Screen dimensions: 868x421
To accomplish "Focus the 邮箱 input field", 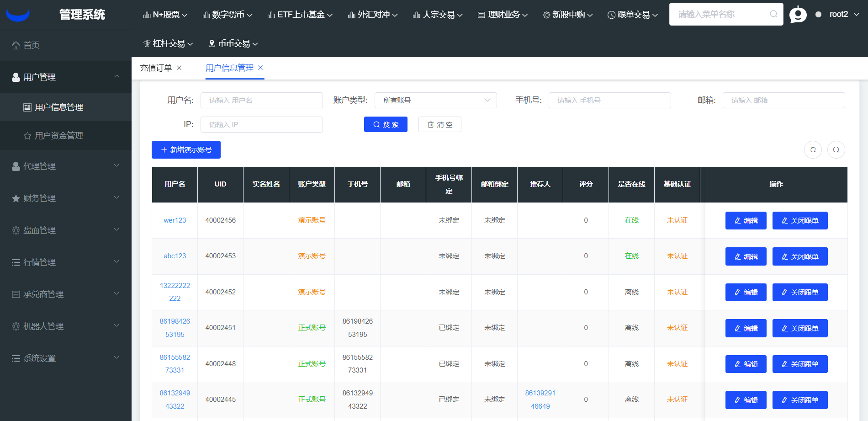I will tap(784, 100).
